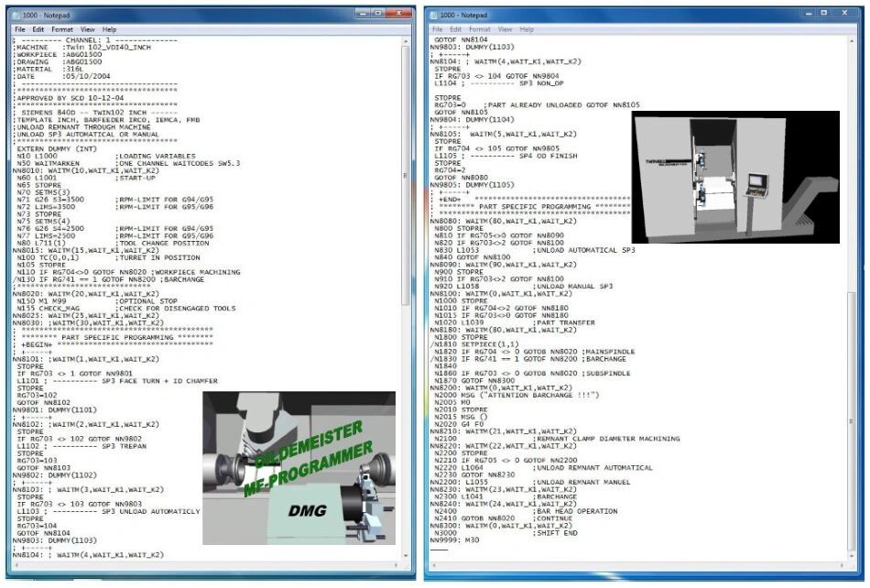Minimize the right Notepad window
The height and width of the screenshot is (588, 870).
pos(810,13)
